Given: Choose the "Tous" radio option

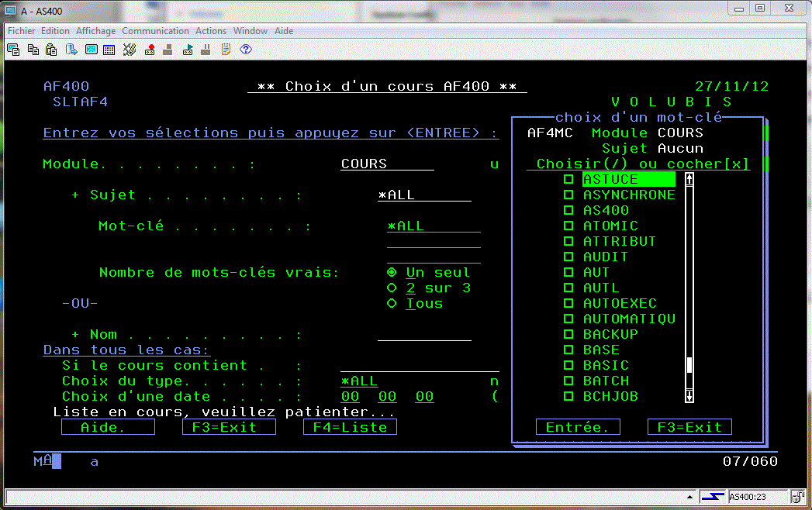Looking at the screenshot, I should tap(392, 303).
